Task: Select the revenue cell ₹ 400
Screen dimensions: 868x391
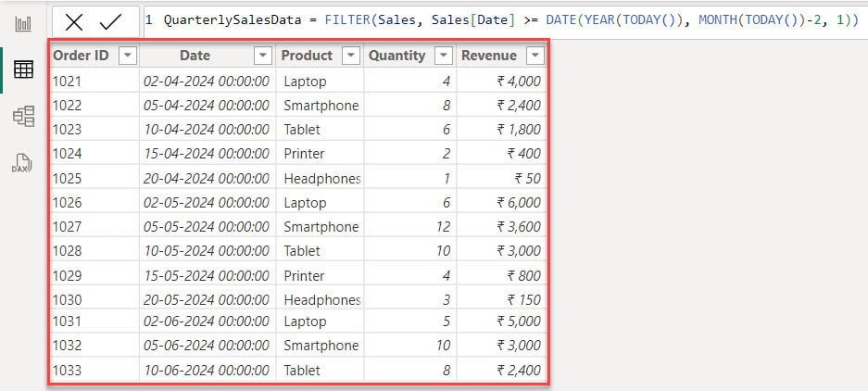Action: click(501, 154)
